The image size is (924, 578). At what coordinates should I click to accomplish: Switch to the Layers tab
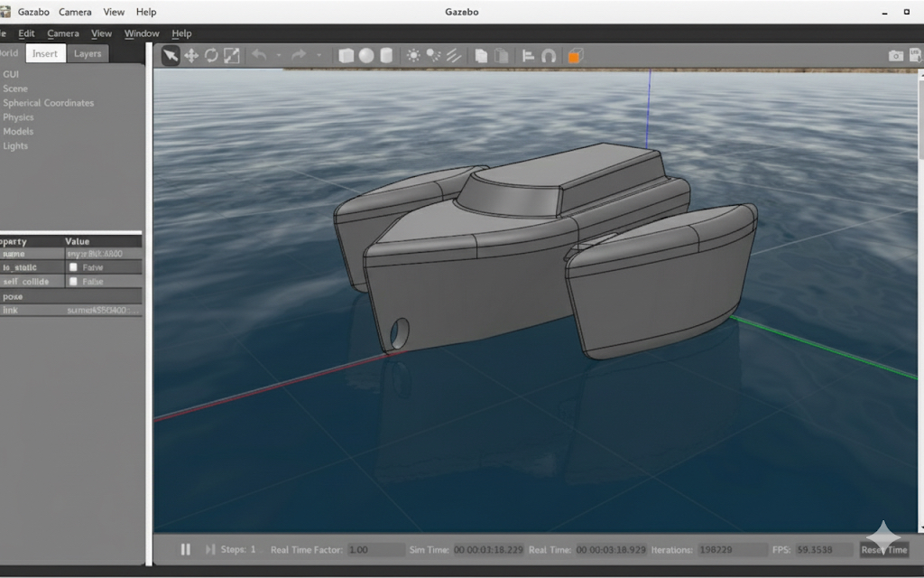pyautogui.click(x=88, y=54)
